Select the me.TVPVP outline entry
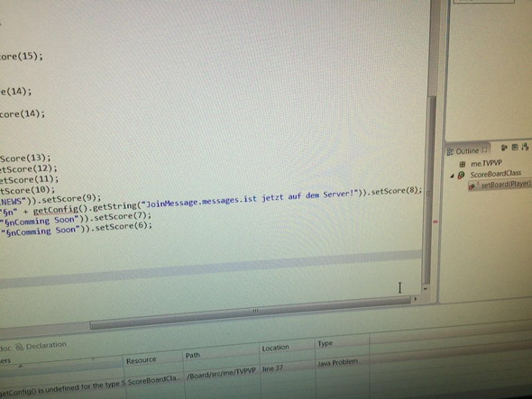Image resolution: width=532 pixels, height=399 pixels. click(486, 163)
